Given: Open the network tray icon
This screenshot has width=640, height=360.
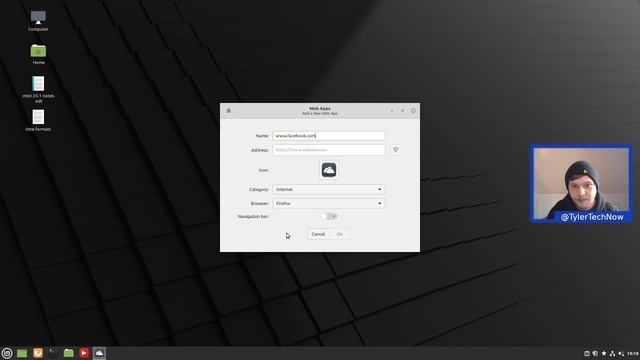Looking at the screenshot, I should tap(613, 353).
